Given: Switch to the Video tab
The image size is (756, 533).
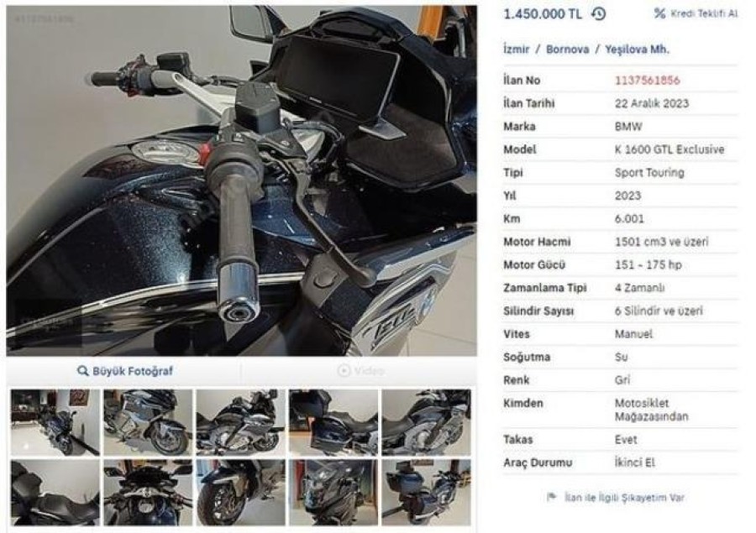Looking at the screenshot, I should coord(360,371).
